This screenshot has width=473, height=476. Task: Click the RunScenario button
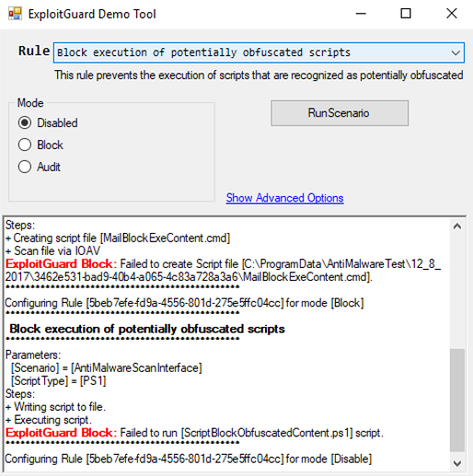pyautogui.click(x=340, y=113)
